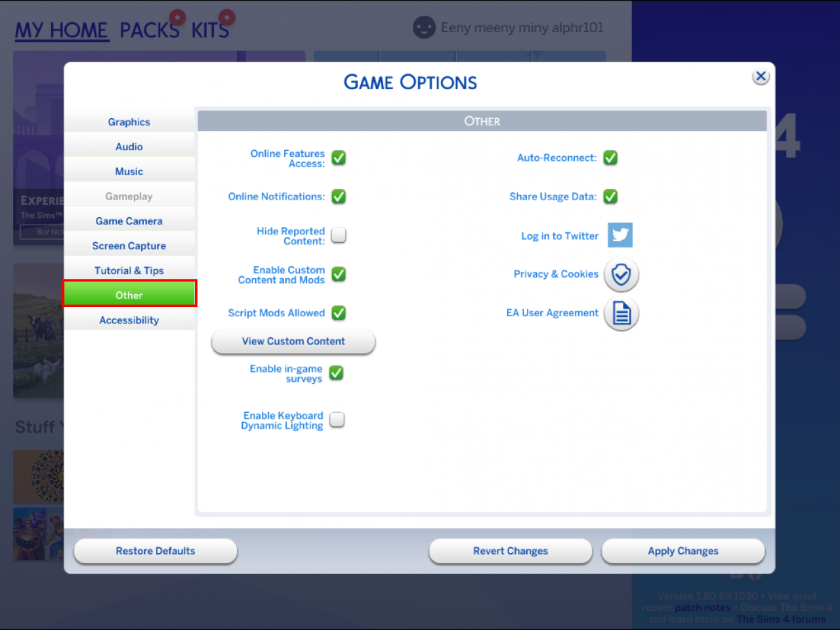
Task: Click the player profile avatar icon
Action: pyautogui.click(x=423, y=28)
